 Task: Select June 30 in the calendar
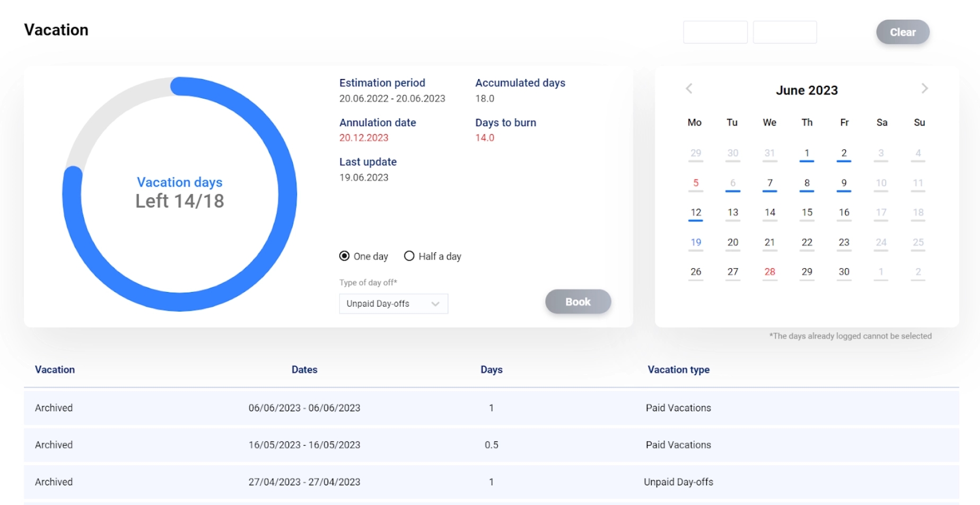(844, 272)
